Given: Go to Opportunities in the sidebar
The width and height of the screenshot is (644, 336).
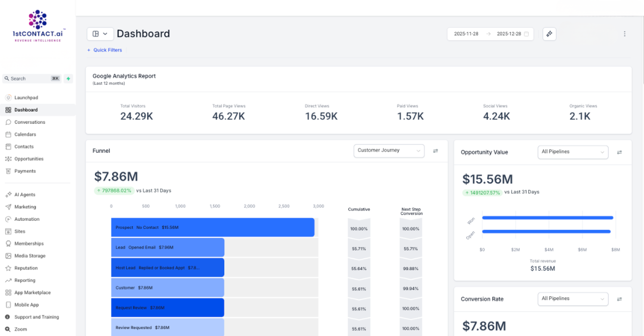Looking at the screenshot, I should [x=28, y=159].
